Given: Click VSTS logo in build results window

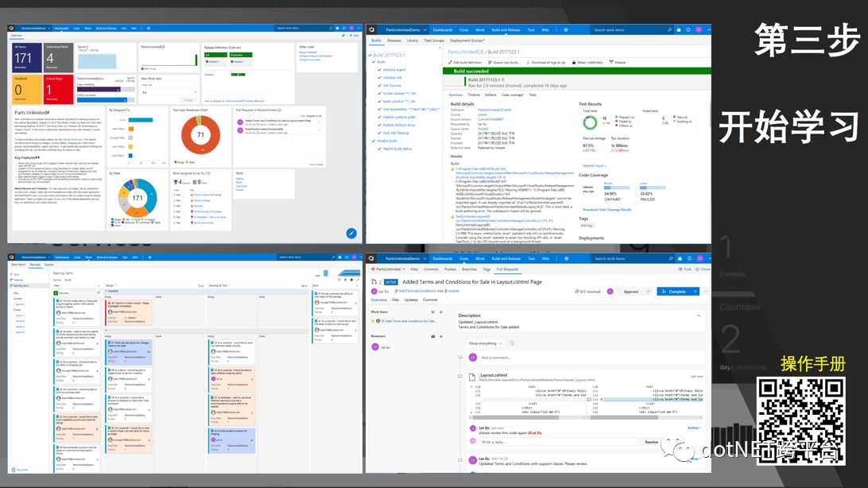Looking at the screenshot, I should click(x=372, y=29).
